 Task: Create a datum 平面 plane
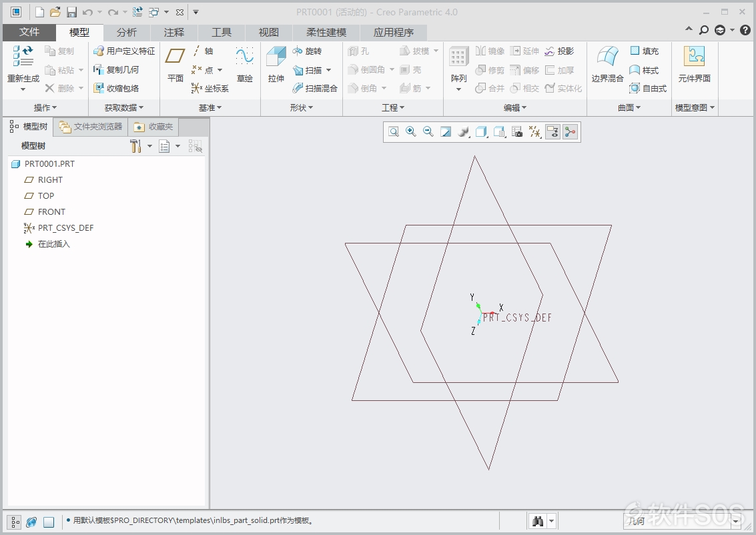tap(175, 65)
